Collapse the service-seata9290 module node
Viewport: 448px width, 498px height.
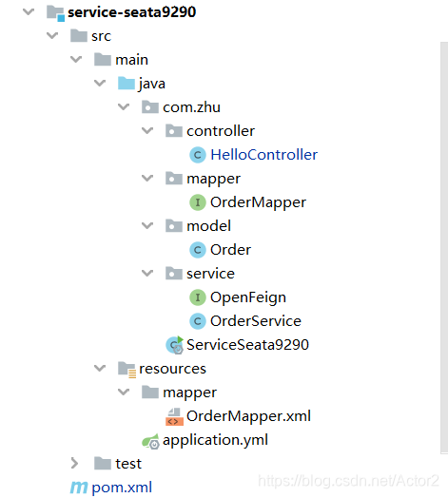[29, 12]
